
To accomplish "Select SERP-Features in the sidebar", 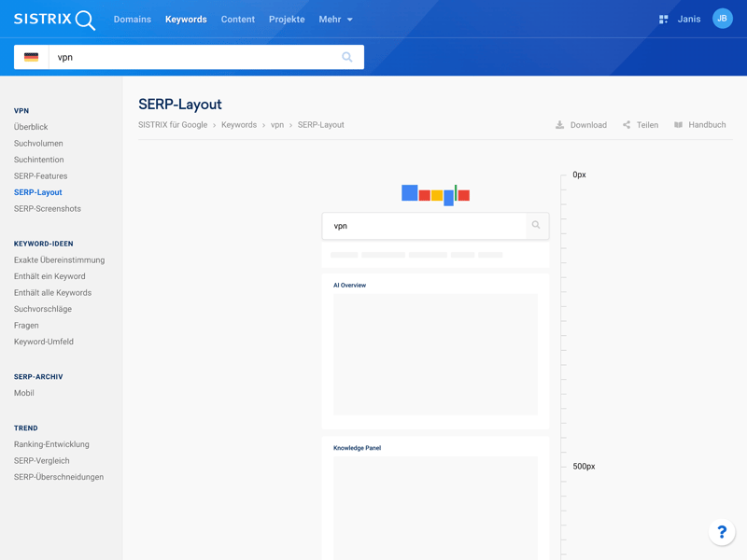I will [x=40, y=176].
